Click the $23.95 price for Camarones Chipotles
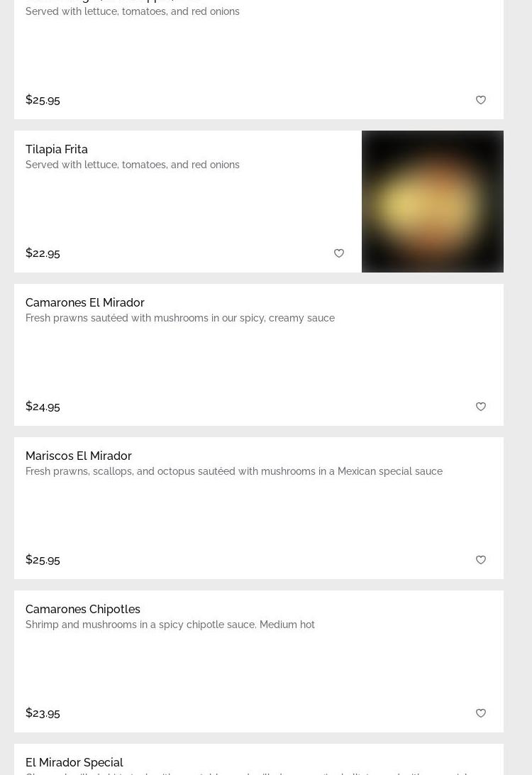The image size is (532, 775). tap(43, 713)
